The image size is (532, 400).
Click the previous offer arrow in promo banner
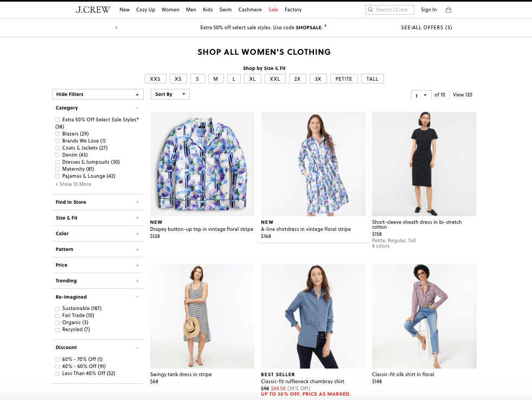pos(116,28)
